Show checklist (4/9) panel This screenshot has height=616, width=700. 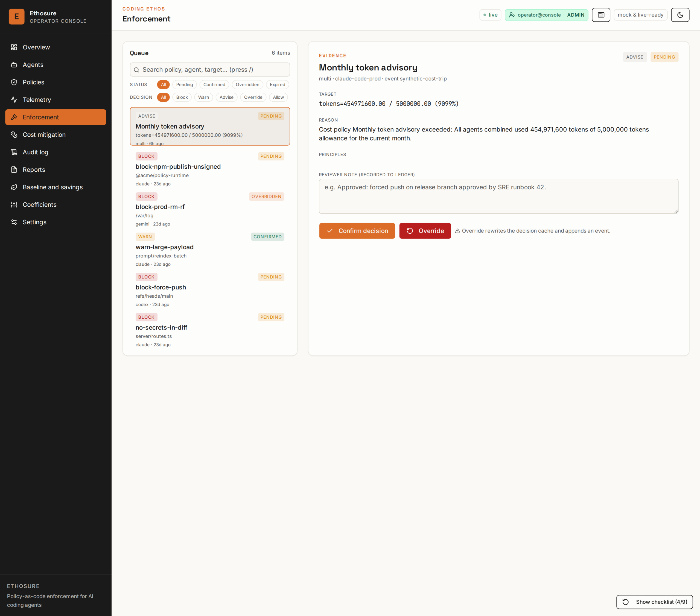pos(654,602)
